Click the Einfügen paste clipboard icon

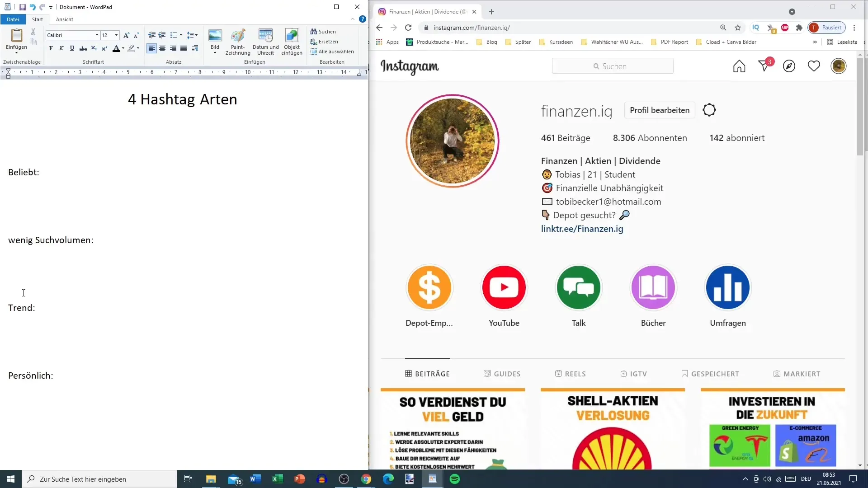(x=16, y=36)
